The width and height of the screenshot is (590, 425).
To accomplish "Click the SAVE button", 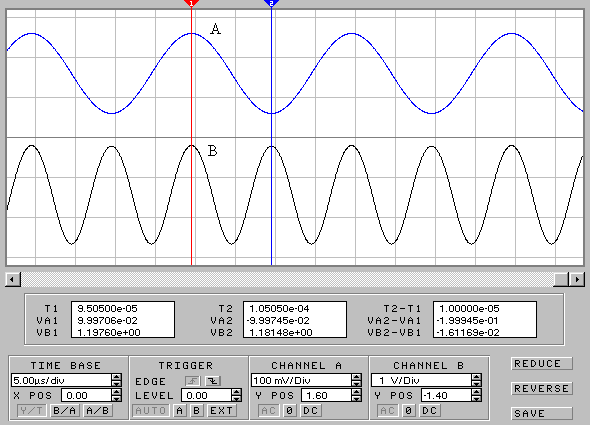I will (542, 413).
